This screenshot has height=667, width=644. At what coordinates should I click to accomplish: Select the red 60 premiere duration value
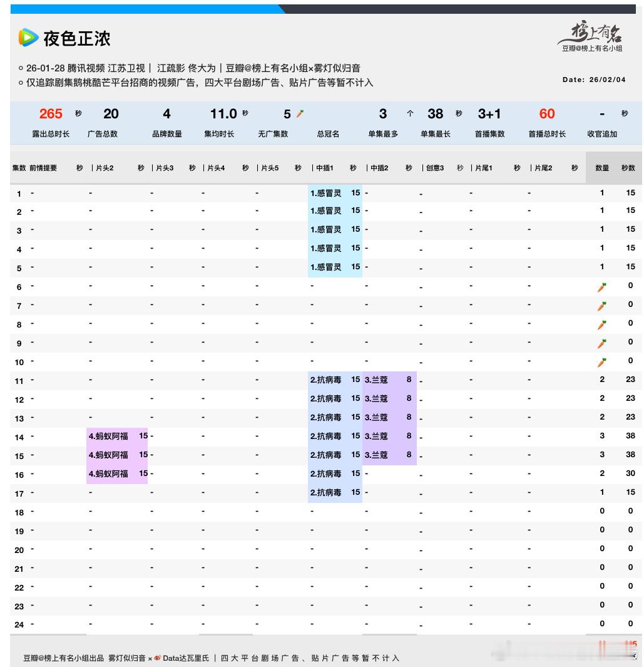click(547, 113)
